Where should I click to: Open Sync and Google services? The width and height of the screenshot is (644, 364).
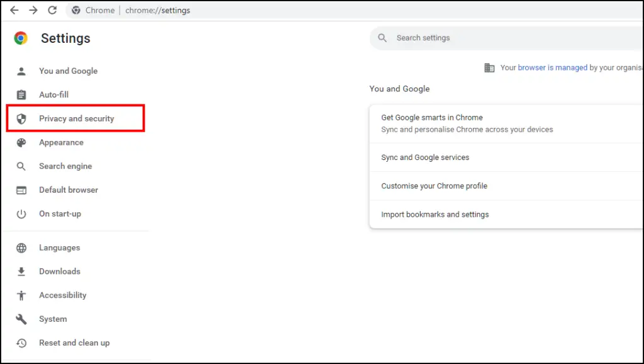click(506, 157)
